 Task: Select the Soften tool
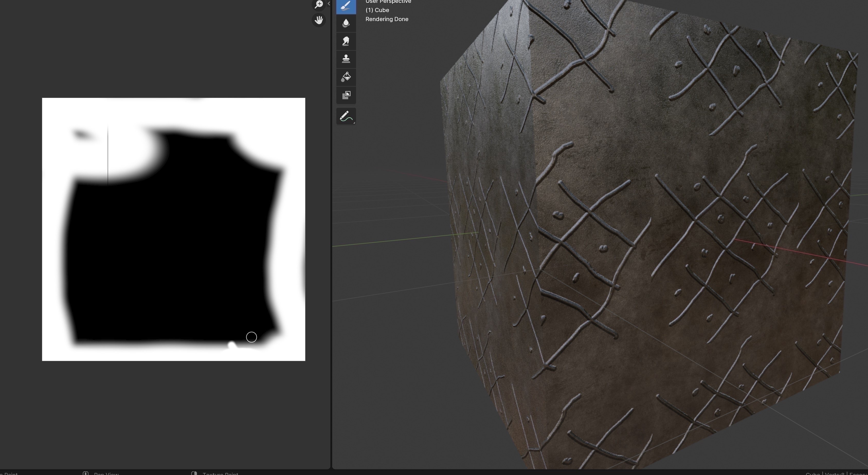(346, 23)
